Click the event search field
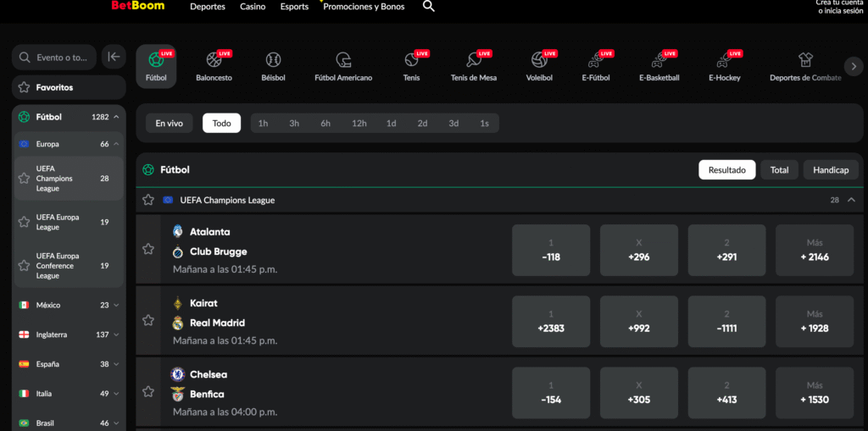868x431 pixels. 54,57
